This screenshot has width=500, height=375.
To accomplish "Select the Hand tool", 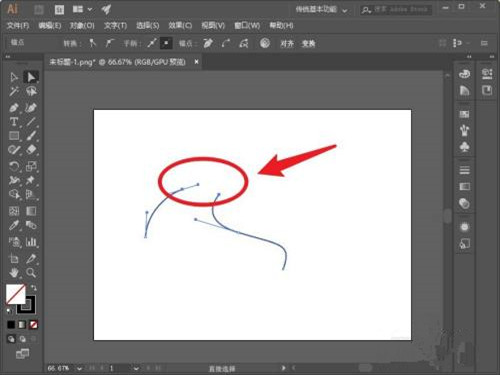I will 14,273.
